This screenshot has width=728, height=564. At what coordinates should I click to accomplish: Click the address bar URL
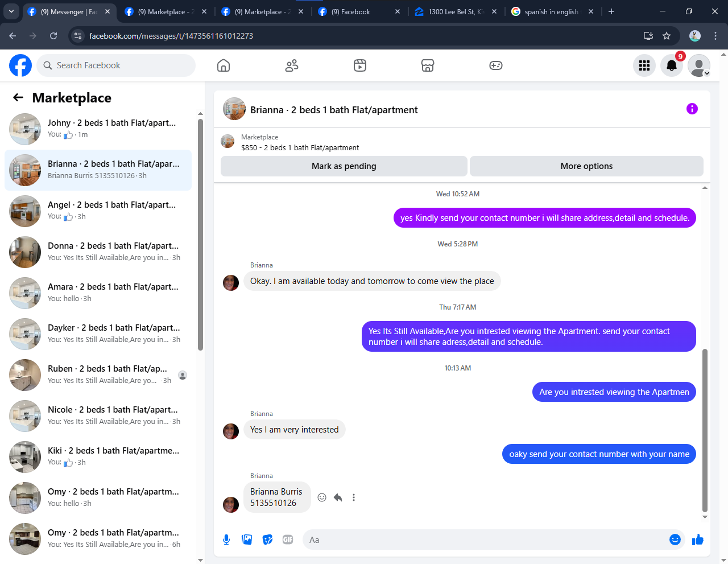pyautogui.click(x=171, y=36)
